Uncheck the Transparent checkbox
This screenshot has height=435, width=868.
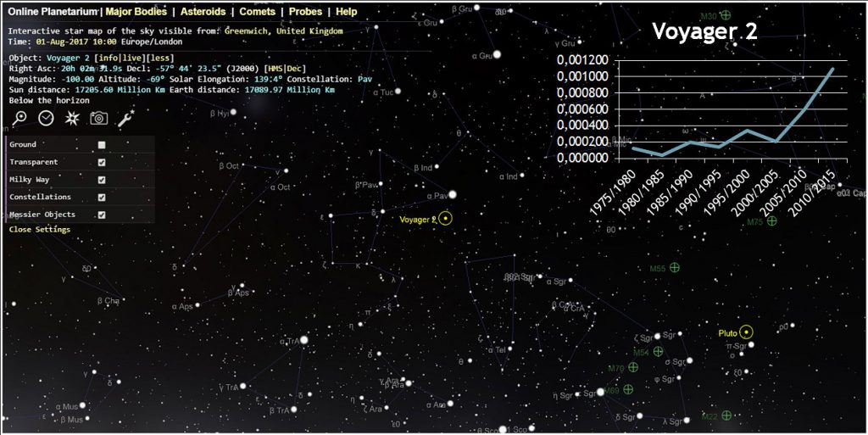click(x=102, y=163)
